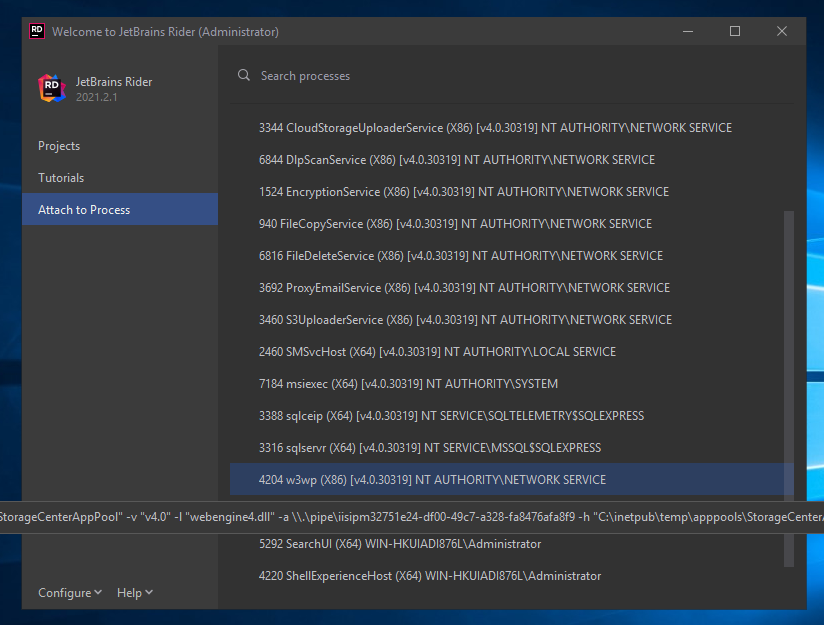Click the Rider title bar icon
This screenshot has height=625, width=824.
click(x=37, y=31)
